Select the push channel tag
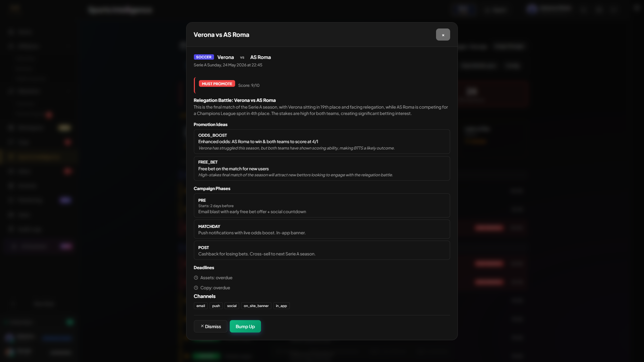644x362 pixels. pyautogui.click(x=216, y=306)
